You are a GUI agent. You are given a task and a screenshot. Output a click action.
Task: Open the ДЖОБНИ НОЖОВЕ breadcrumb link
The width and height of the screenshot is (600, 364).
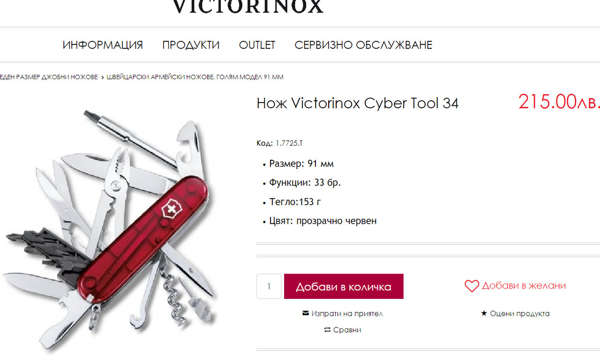tap(49, 77)
